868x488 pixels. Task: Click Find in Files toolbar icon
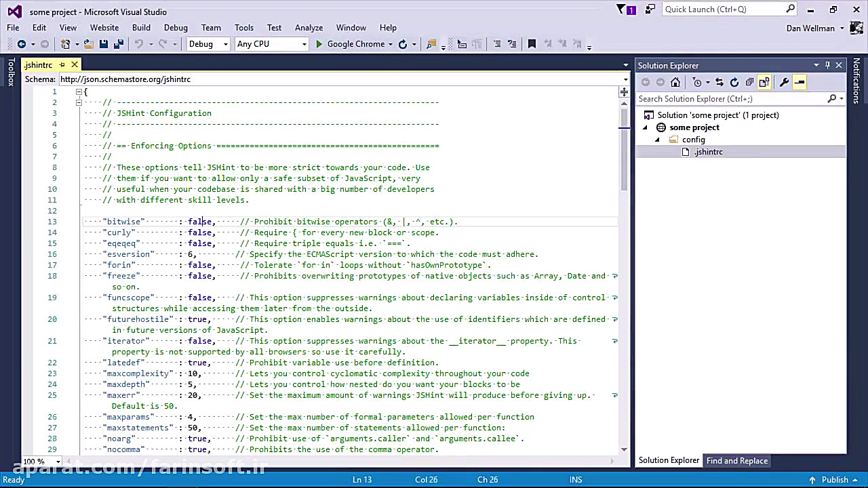(x=431, y=44)
